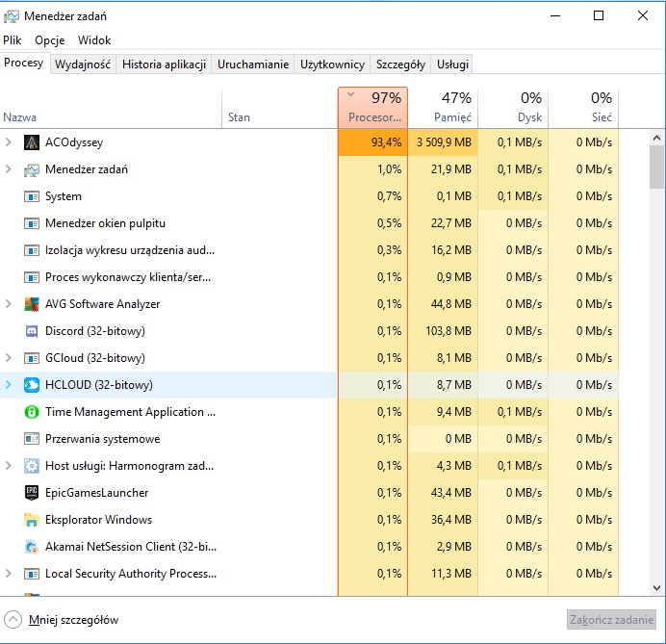Screen dimensions: 666x644
Task: Click the Proces wykonawczy klienta/serwera icon
Action: (32, 277)
